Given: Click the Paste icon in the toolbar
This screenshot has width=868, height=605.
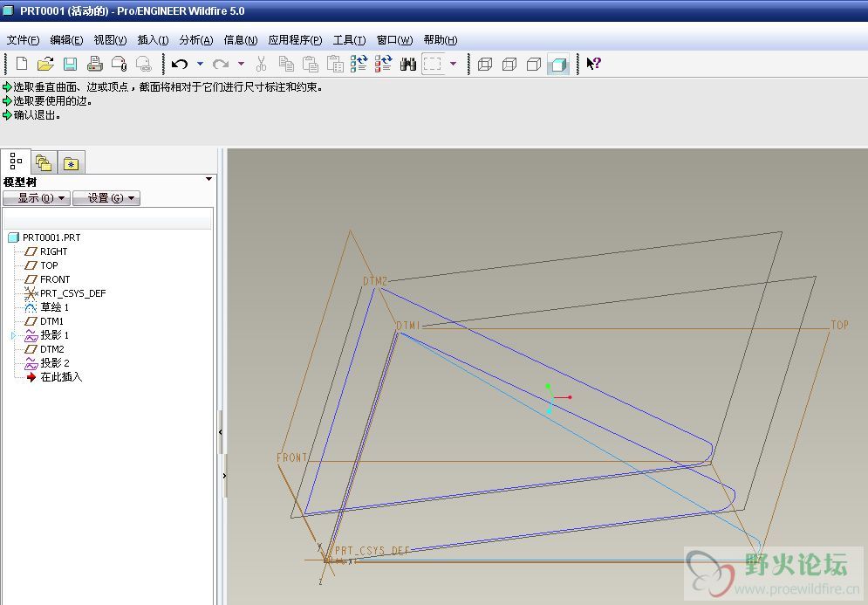Looking at the screenshot, I should pos(310,65).
